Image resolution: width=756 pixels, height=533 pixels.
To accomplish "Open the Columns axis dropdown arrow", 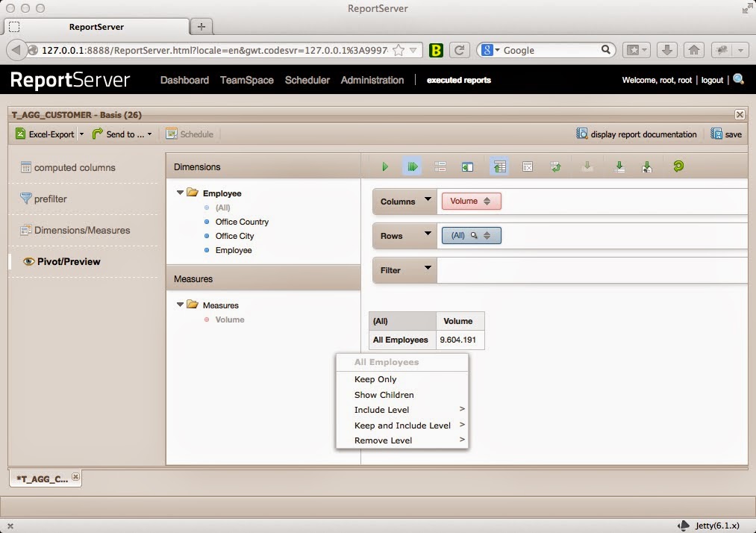I will [x=428, y=199].
